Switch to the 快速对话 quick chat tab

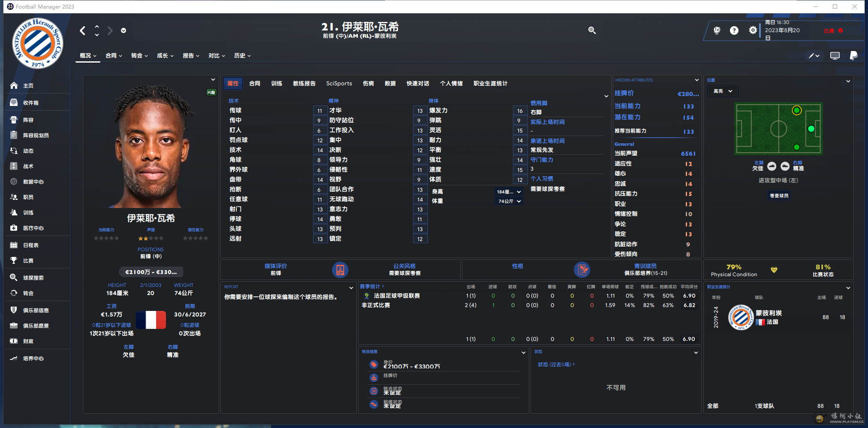[x=418, y=84]
